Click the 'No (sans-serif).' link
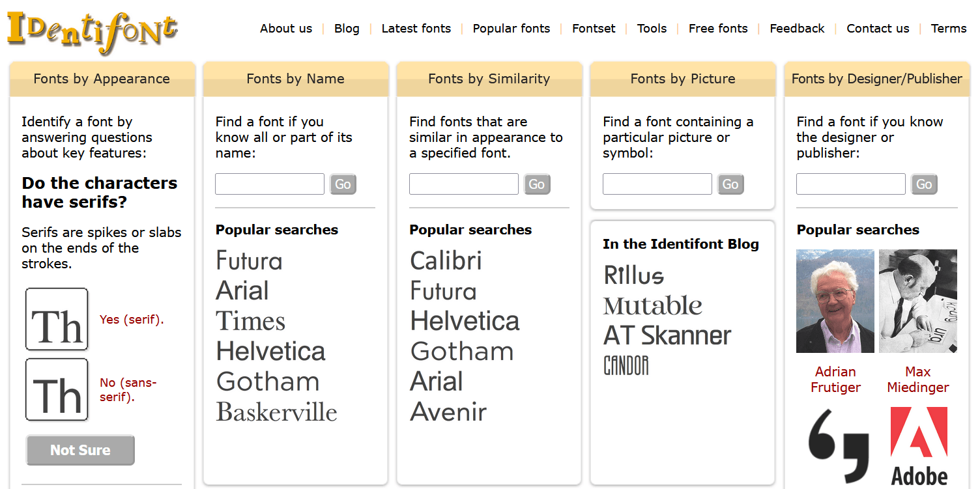This screenshot has height=489, width=980. [x=128, y=389]
